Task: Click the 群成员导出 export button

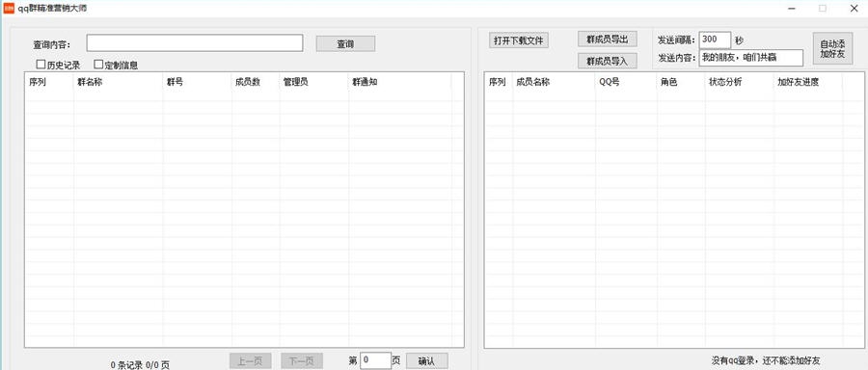Action: [608, 39]
